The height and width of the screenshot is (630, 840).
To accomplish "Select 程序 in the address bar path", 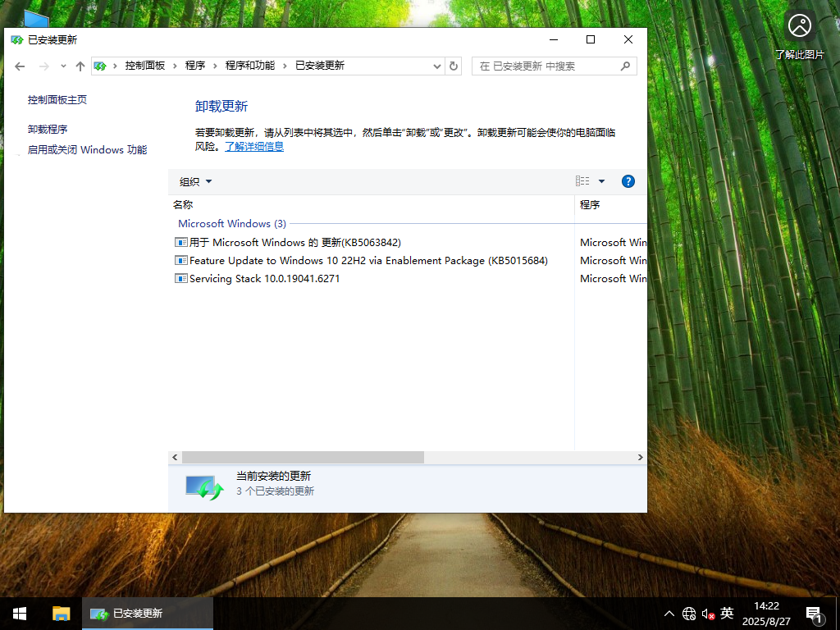I will [196, 66].
